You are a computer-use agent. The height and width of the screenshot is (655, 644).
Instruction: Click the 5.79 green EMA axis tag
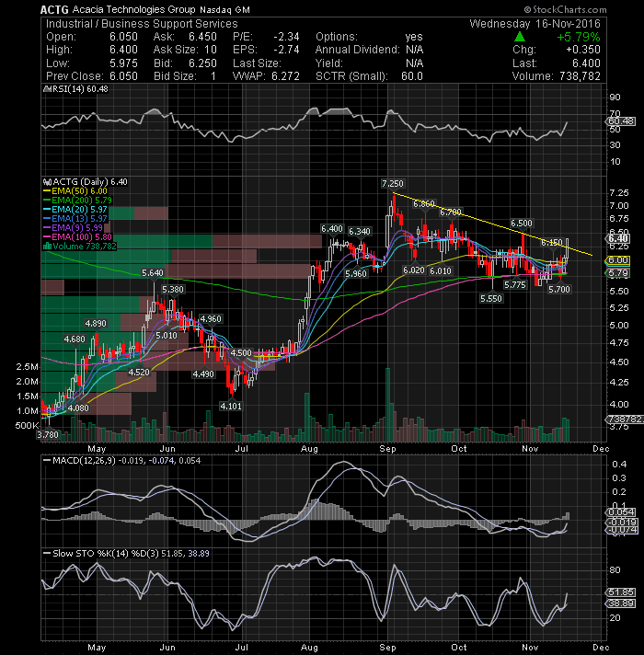(x=617, y=273)
